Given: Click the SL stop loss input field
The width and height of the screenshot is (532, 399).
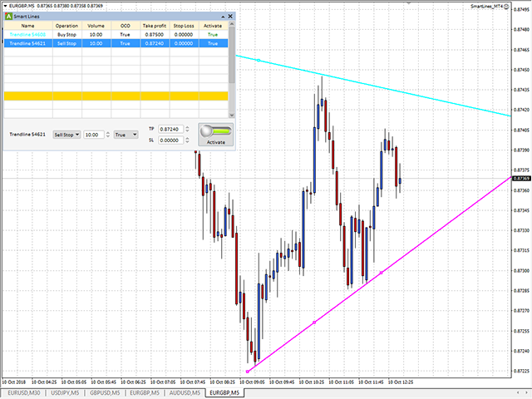Looking at the screenshot, I should click(170, 140).
